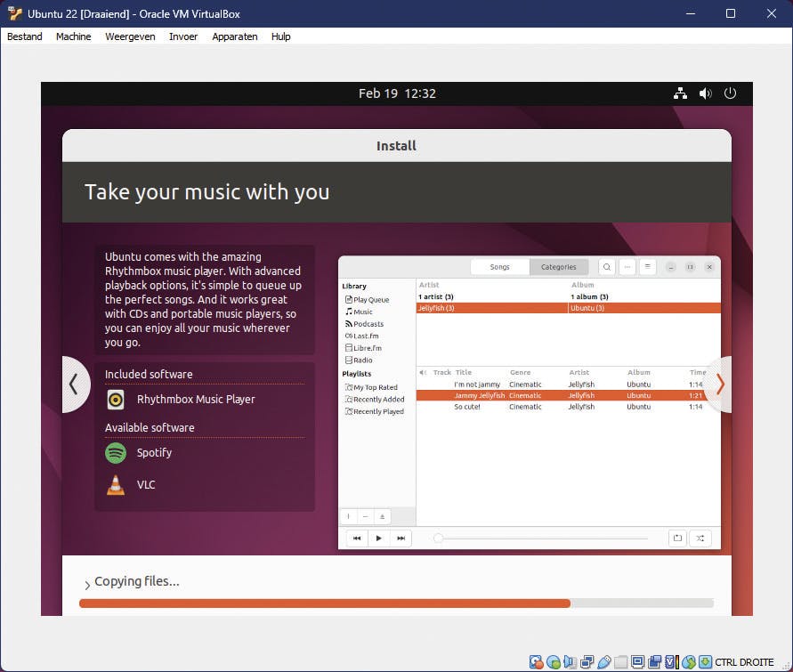Open the Ubuntu network indicator icon

pos(680,93)
